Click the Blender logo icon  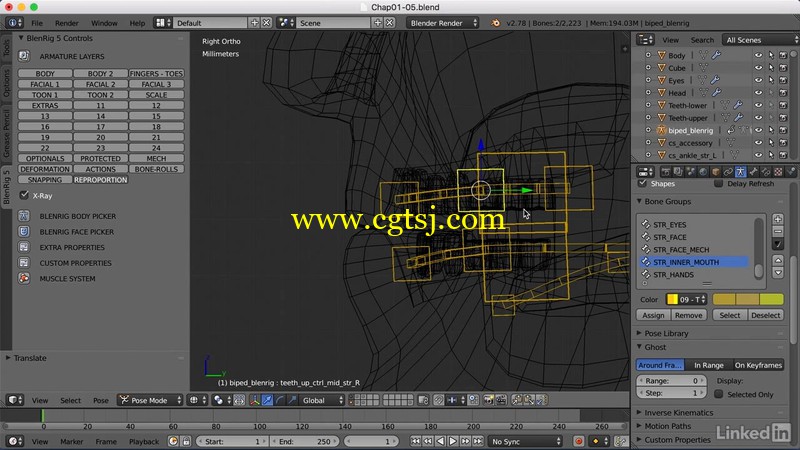point(495,23)
